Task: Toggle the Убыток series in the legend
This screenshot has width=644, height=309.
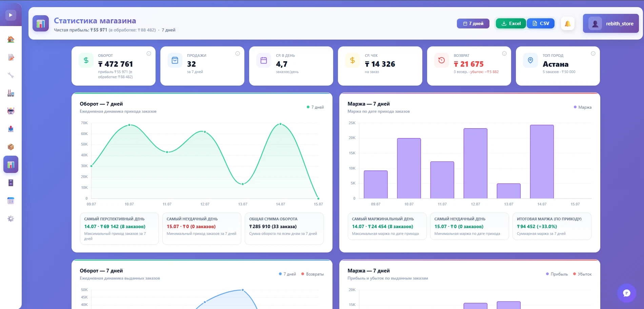Action: [x=582, y=274]
